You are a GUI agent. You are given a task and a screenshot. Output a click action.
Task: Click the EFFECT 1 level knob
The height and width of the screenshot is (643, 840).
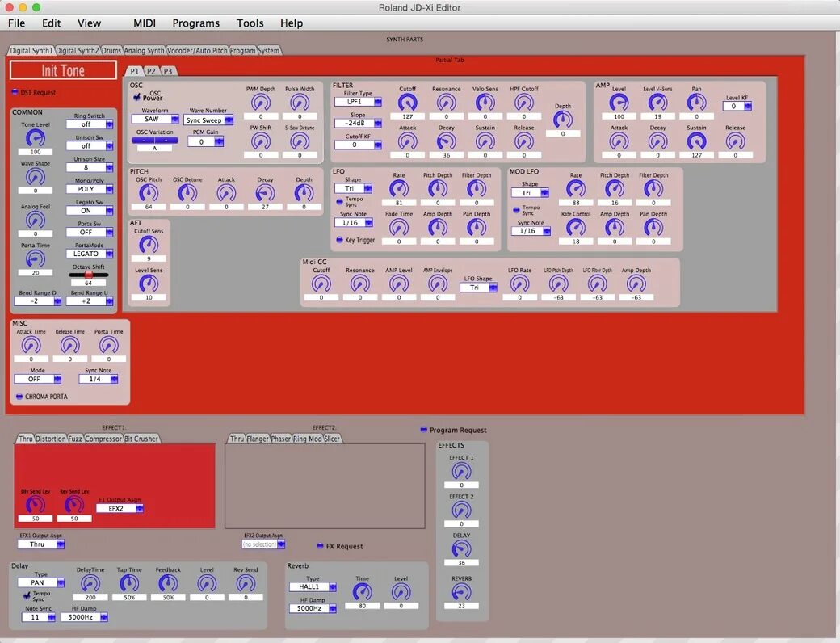click(461, 471)
